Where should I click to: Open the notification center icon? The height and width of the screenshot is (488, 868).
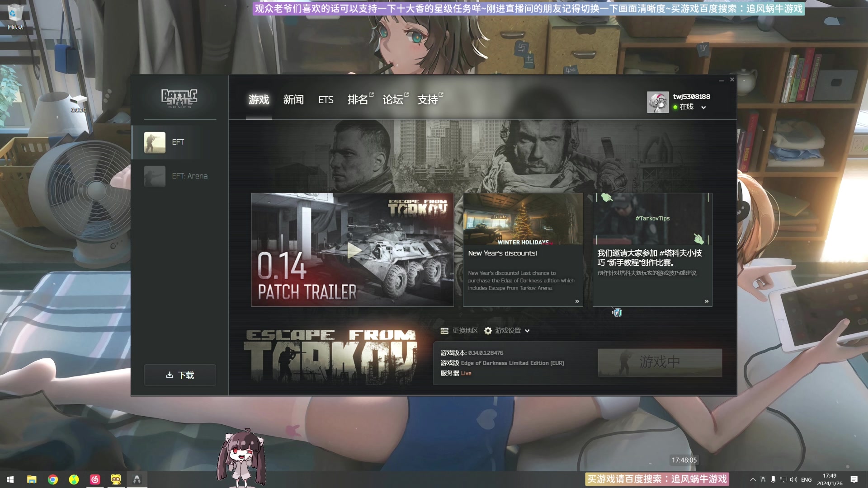coord(854,480)
